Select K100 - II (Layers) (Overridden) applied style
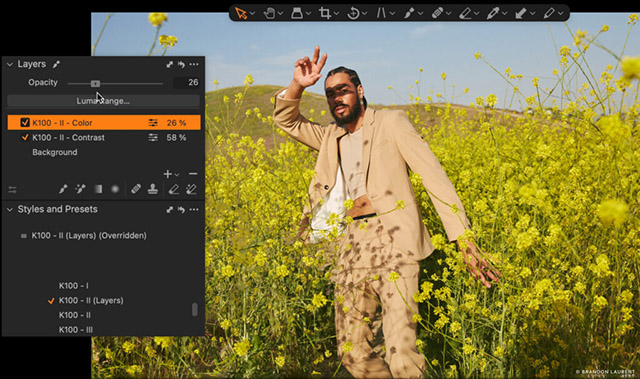The width and height of the screenshot is (640, 379). 89,235
